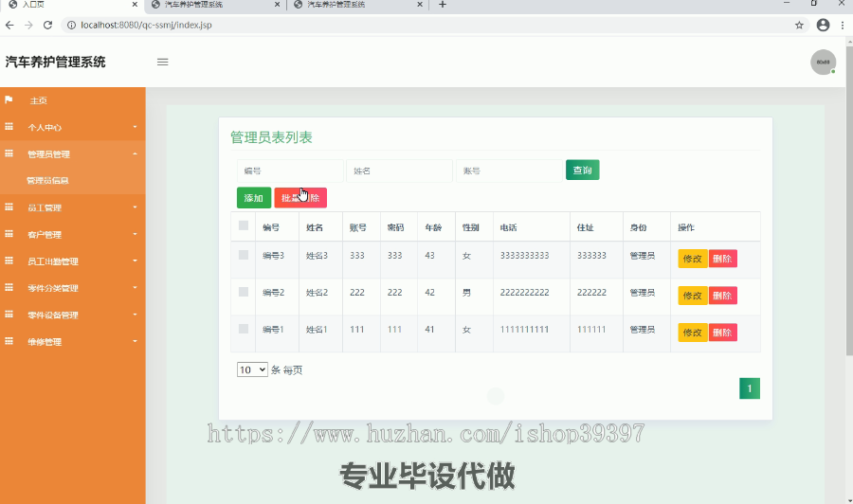
Task: Click 删除 for row 编号2
Action: pos(722,296)
